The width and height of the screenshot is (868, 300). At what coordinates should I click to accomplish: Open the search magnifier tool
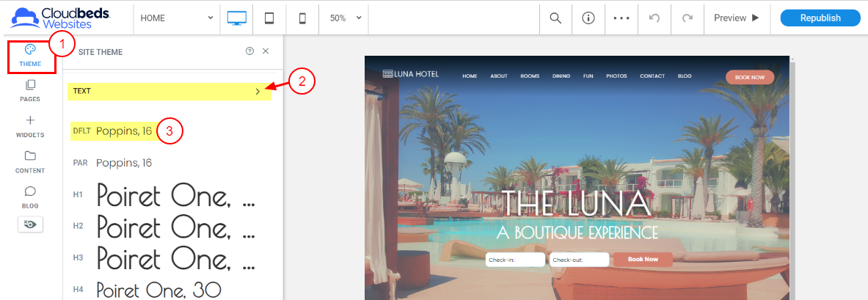point(555,18)
